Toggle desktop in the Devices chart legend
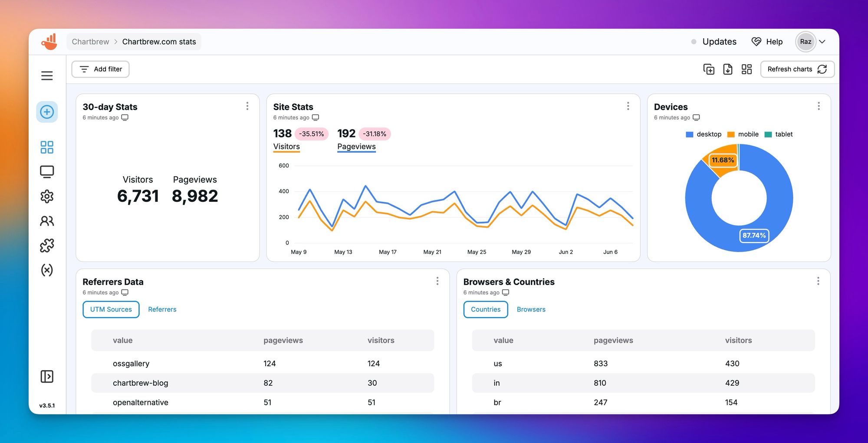This screenshot has width=868, height=443. point(704,134)
